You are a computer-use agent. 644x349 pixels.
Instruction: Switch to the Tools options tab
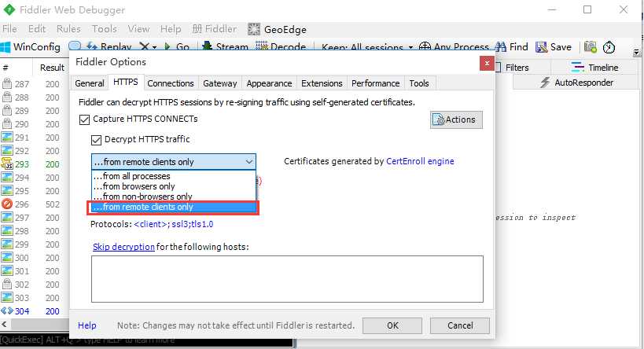419,83
